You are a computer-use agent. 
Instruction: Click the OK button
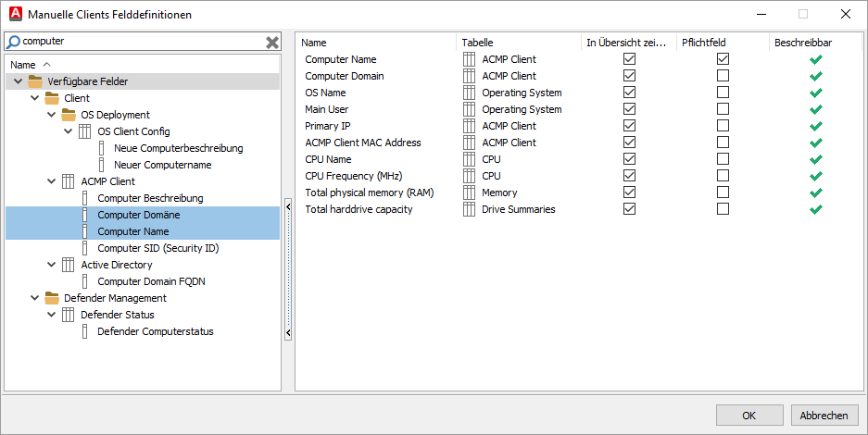(x=749, y=416)
